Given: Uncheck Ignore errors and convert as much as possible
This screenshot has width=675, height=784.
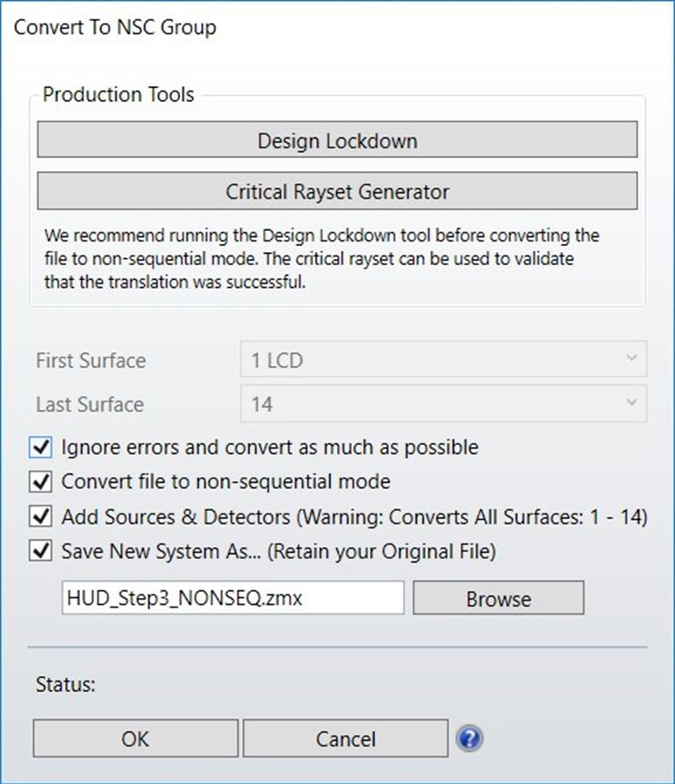Looking at the screenshot, I should (x=40, y=448).
